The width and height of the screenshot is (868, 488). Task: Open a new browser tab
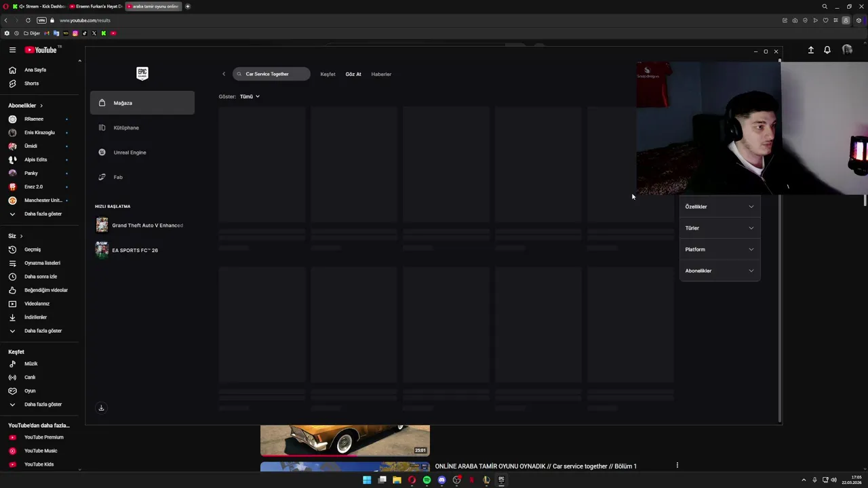click(x=188, y=6)
